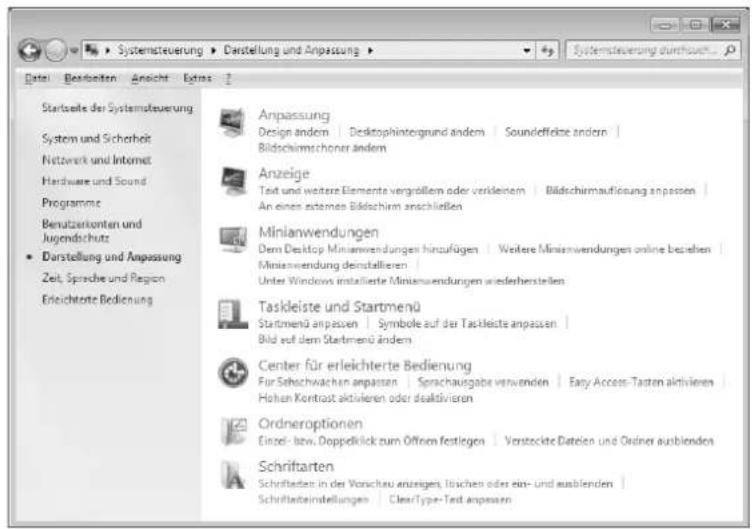This screenshot has width=754, height=529.
Task: Click the Schriftarten font icon
Action: (x=233, y=475)
